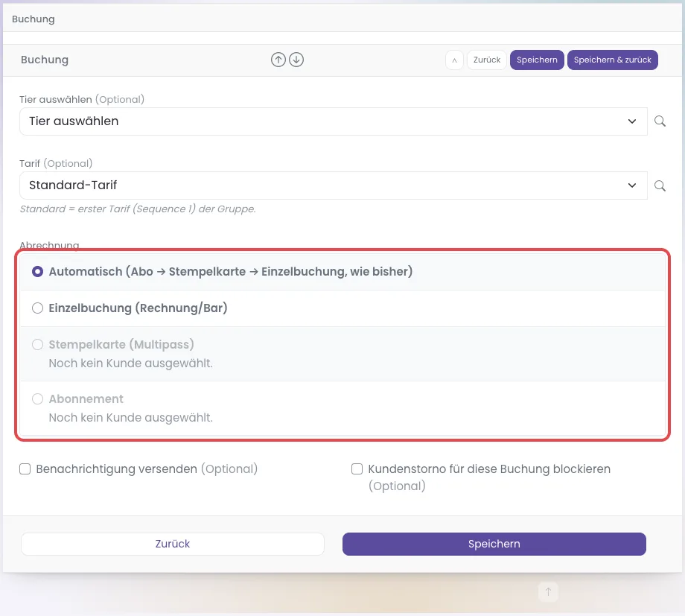This screenshot has height=616, width=685.
Task: Click the scroll-to-top arrow below the form
Action: [548, 591]
